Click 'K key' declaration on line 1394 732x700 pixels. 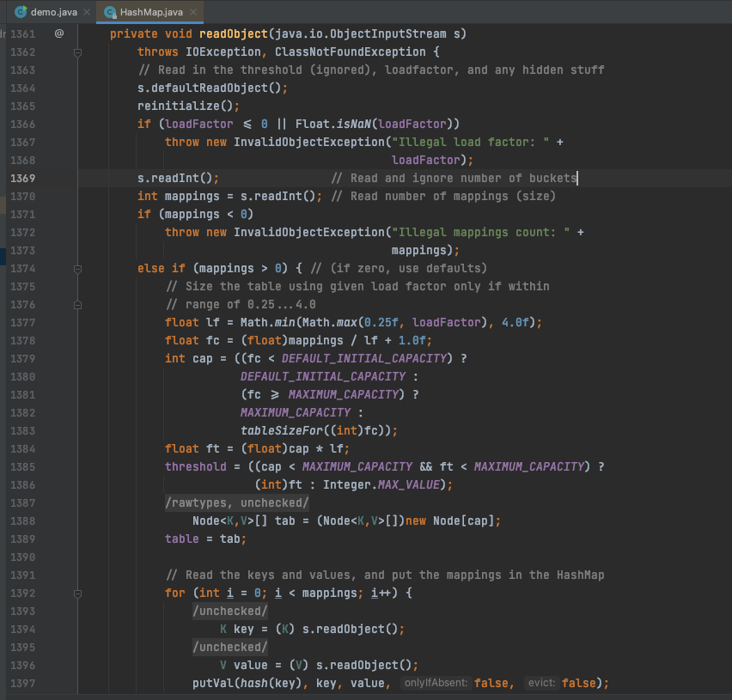tap(236, 630)
